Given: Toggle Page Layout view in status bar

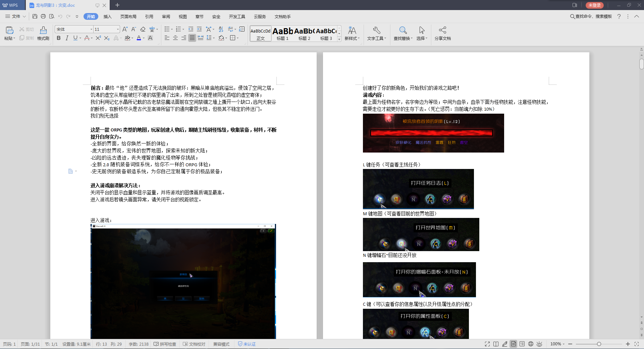Looking at the screenshot, I should click(x=514, y=344).
